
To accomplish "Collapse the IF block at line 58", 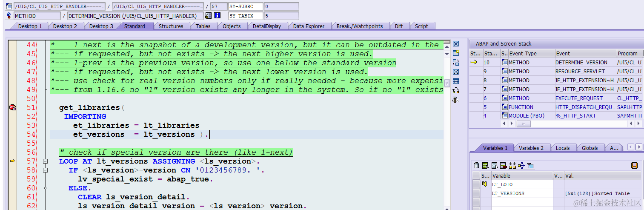I will pyautogui.click(x=45, y=170).
